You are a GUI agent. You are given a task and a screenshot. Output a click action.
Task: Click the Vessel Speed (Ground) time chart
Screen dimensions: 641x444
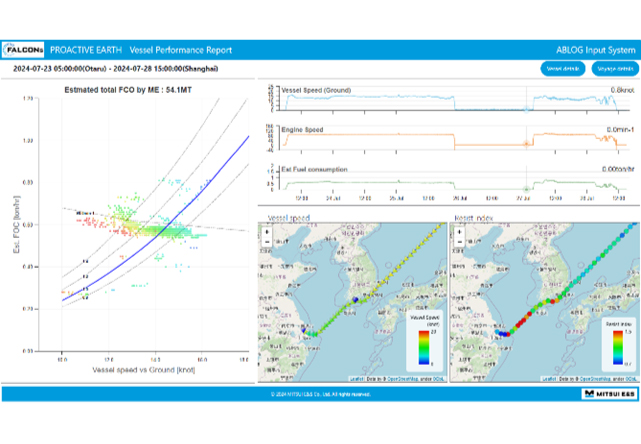[x=450, y=101]
